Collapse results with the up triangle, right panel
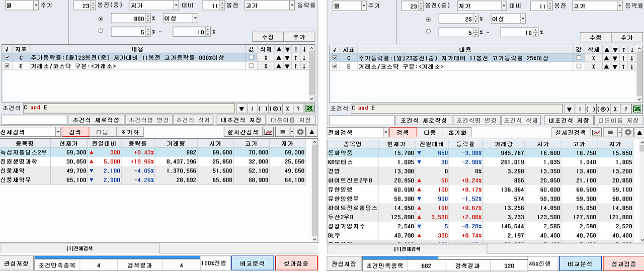This screenshot has width=644, height=273. (x=638, y=132)
